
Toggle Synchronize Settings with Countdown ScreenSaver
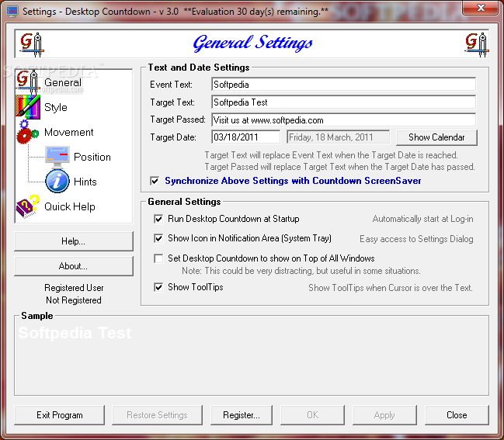point(155,181)
